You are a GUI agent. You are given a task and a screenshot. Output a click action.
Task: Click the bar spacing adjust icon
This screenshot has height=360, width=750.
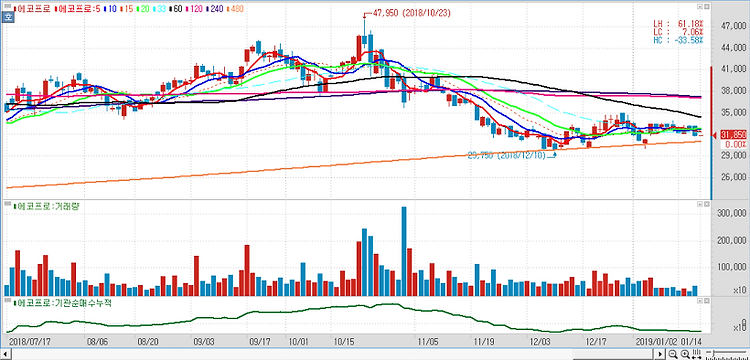pyautogui.click(x=697, y=354)
